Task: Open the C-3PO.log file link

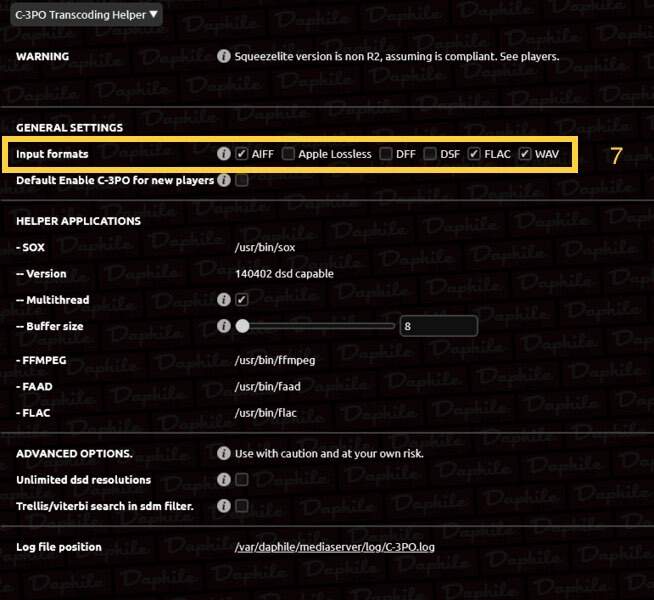Action: [334, 547]
